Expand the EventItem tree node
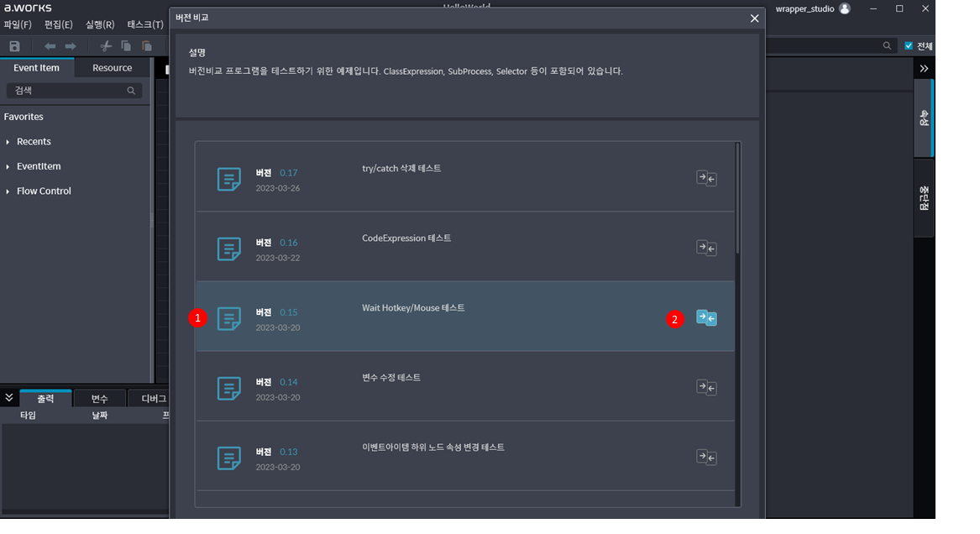The image size is (980, 534). (x=8, y=166)
